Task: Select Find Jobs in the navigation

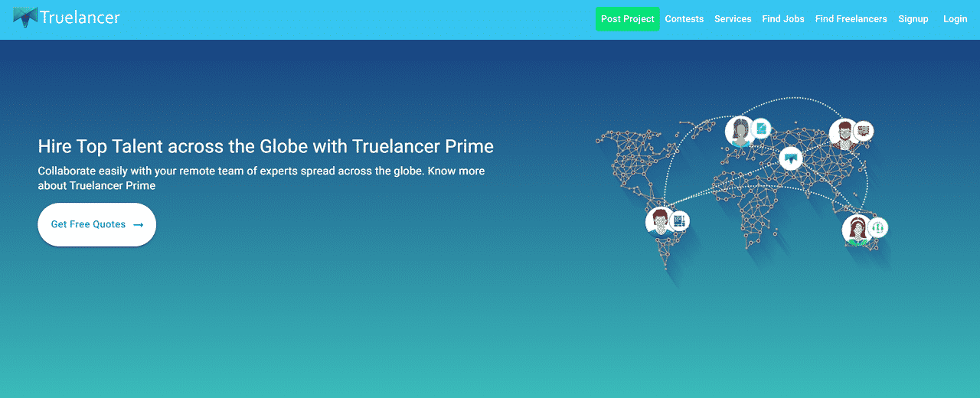Action: tap(783, 19)
